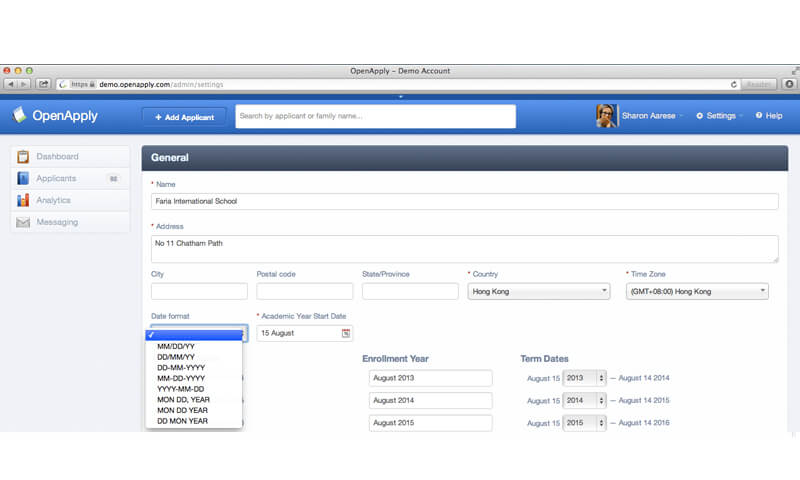This screenshot has width=800, height=480.
Task: Open the Help link
Action: [769, 116]
